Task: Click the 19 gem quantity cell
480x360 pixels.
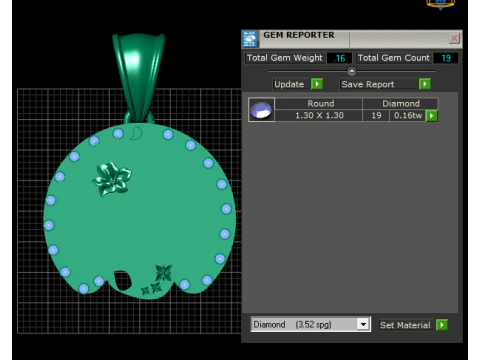Action: pyautogui.click(x=376, y=116)
